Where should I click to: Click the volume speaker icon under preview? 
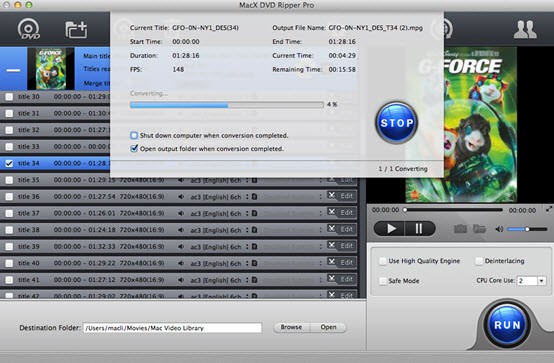pos(499,229)
